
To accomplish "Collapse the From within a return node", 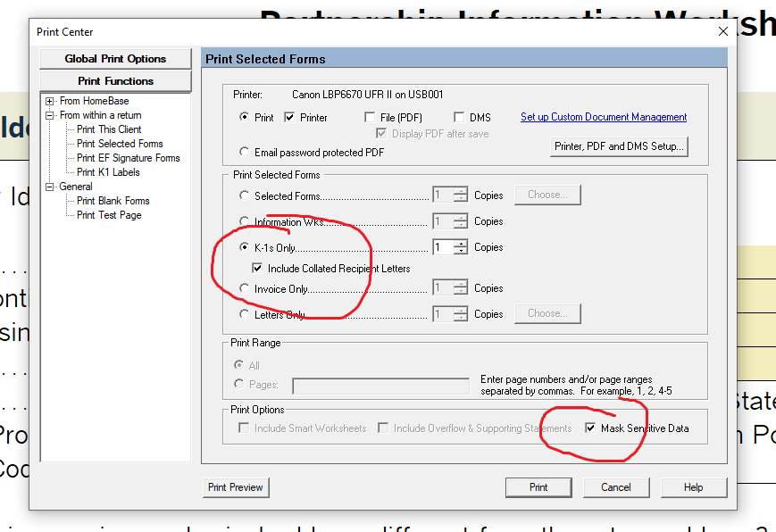I will (50, 116).
